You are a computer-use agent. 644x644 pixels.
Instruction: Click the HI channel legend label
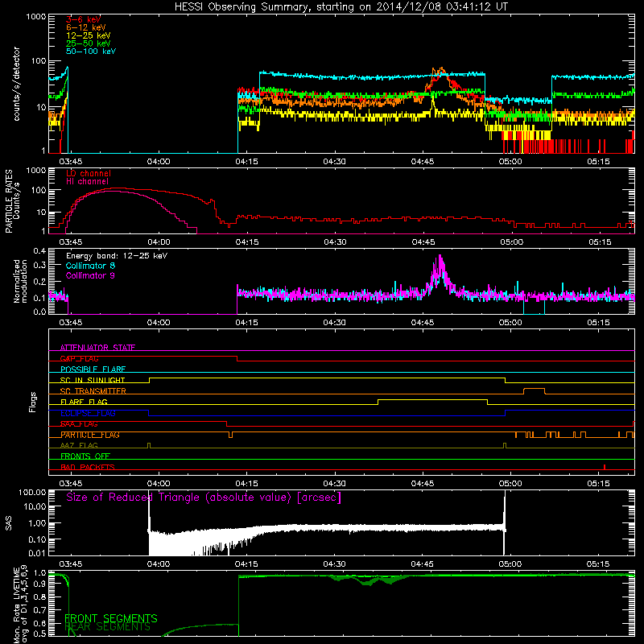click(87, 182)
